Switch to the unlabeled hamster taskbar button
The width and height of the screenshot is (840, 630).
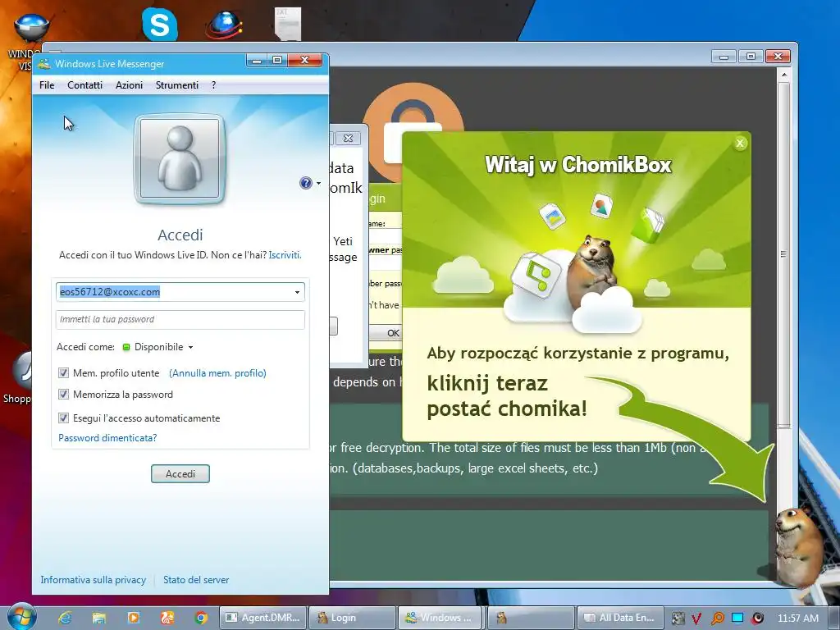(x=531, y=618)
